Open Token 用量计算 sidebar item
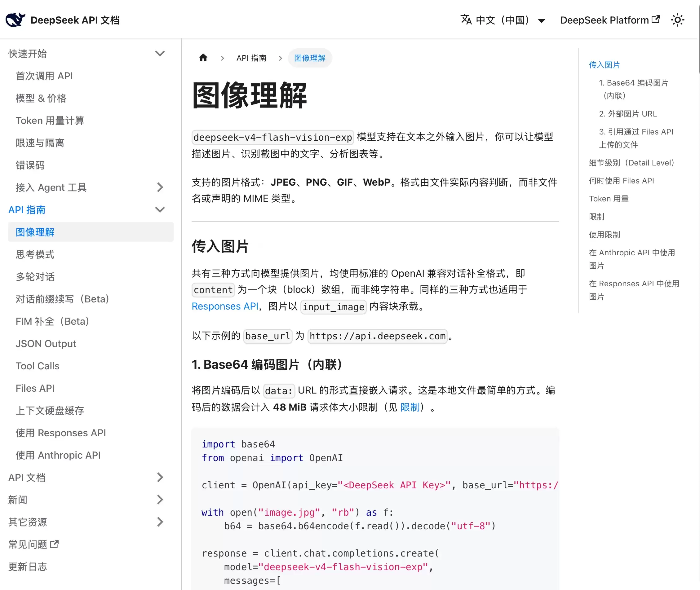Screen dimensions: 700x590 point(50,121)
